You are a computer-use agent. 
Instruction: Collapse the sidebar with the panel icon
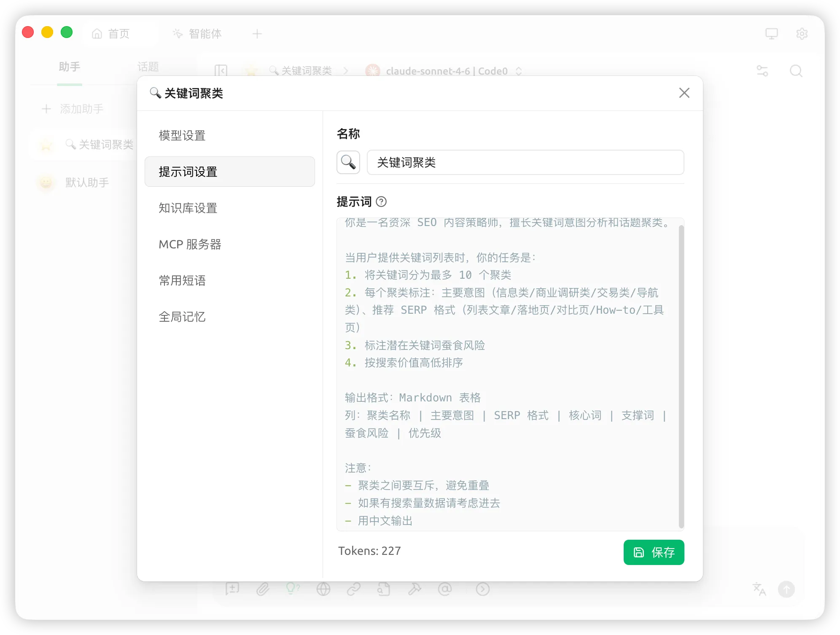[221, 71]
